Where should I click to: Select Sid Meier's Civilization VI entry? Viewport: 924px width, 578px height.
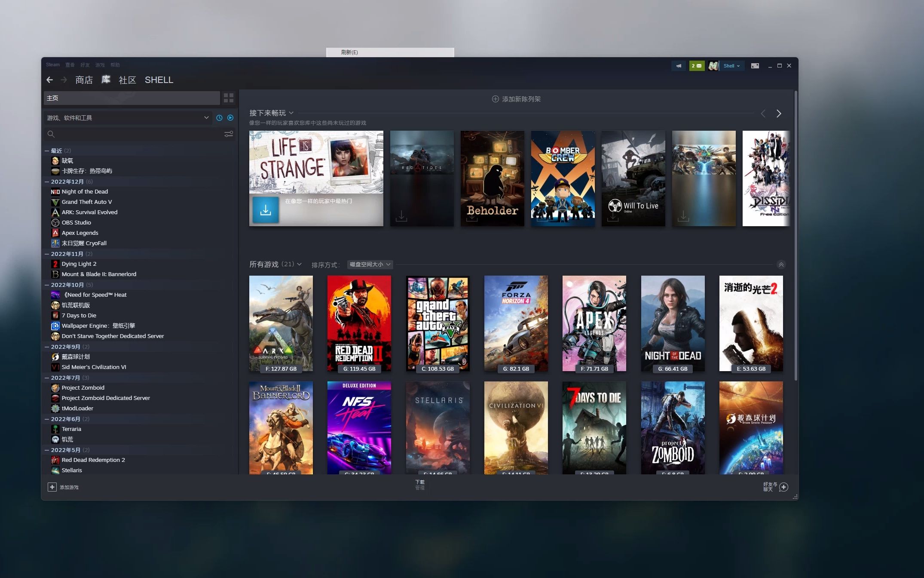[94, 367]
